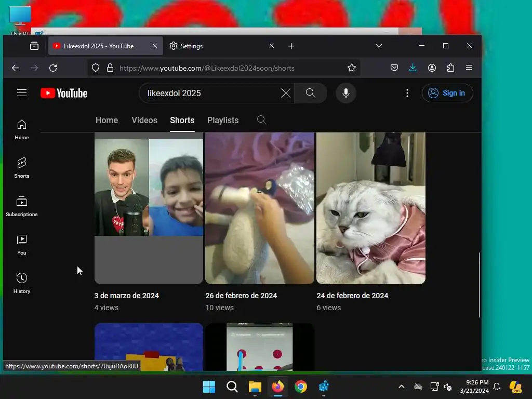Open the short with red dots game
532x399 pixels.
coord(260,347)
